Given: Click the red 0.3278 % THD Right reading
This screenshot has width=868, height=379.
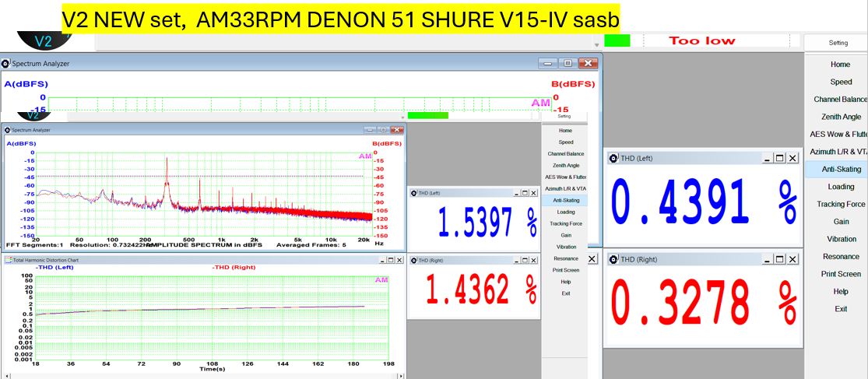Looking at the screenshot, I should pos(703,304).
